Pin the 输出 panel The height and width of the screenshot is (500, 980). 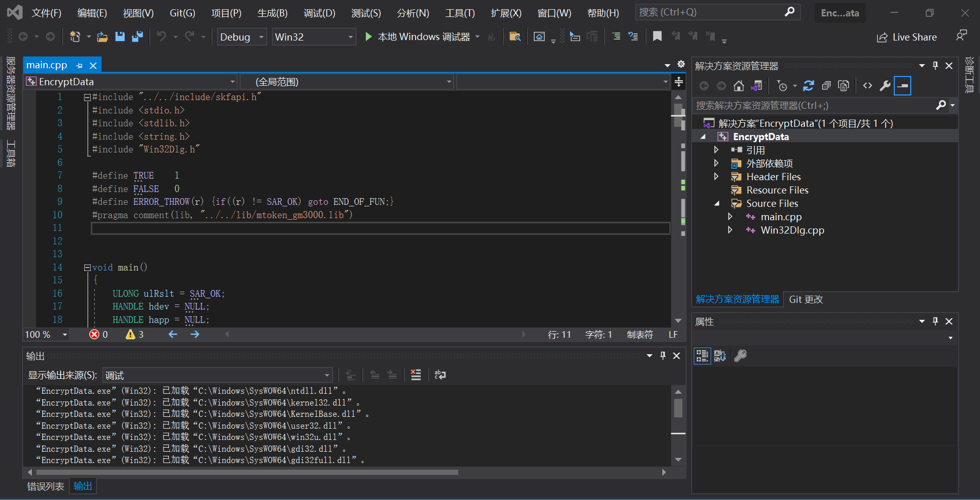[663, 355]
